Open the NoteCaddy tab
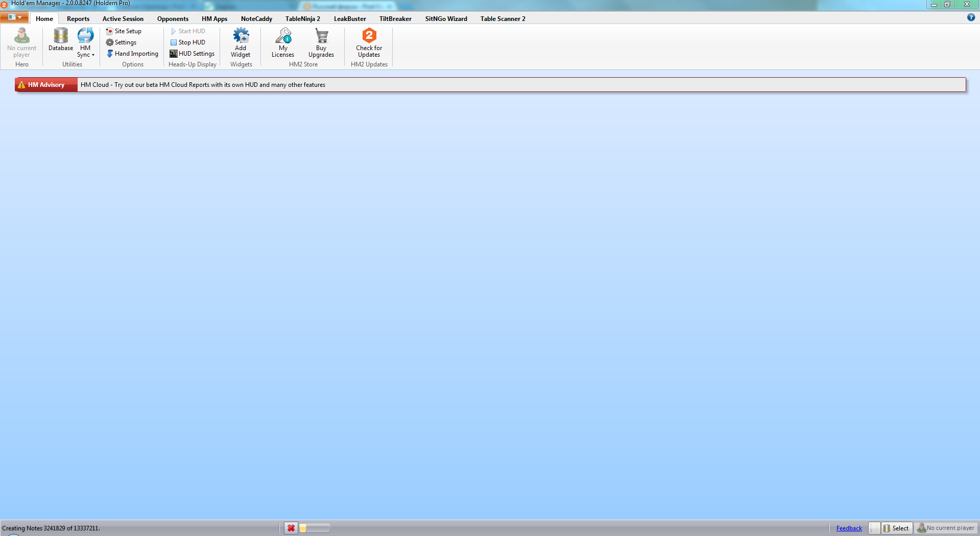 click(x=256, y=19)
